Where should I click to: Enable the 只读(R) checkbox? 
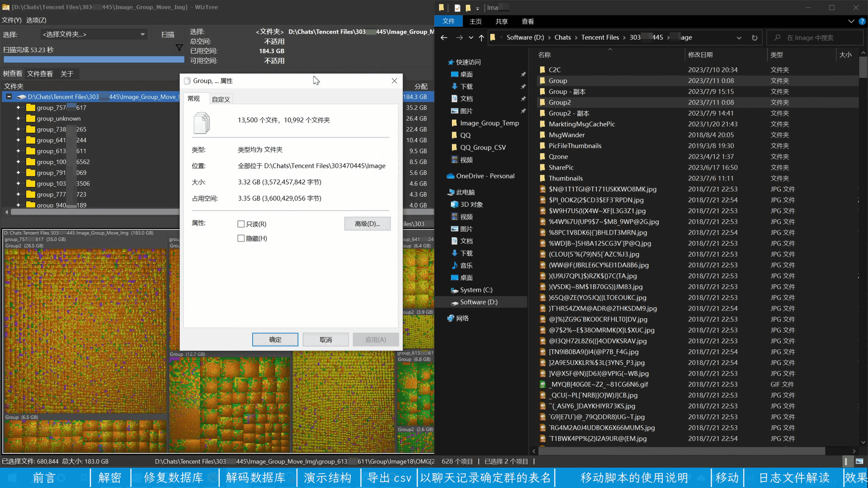pyautogui.click(x=241, y=224)
